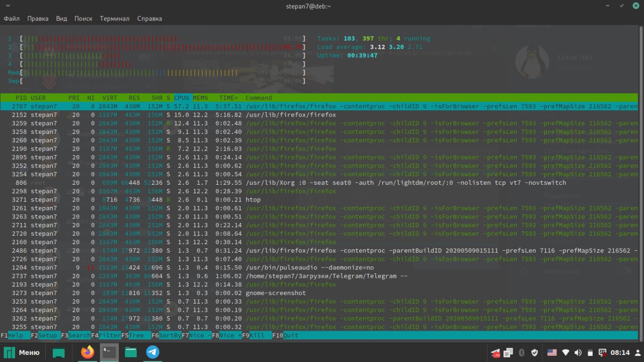The width and height of the screenshot is (644, 362).
Task: Open the Справка menu
Action: (149, 19)
